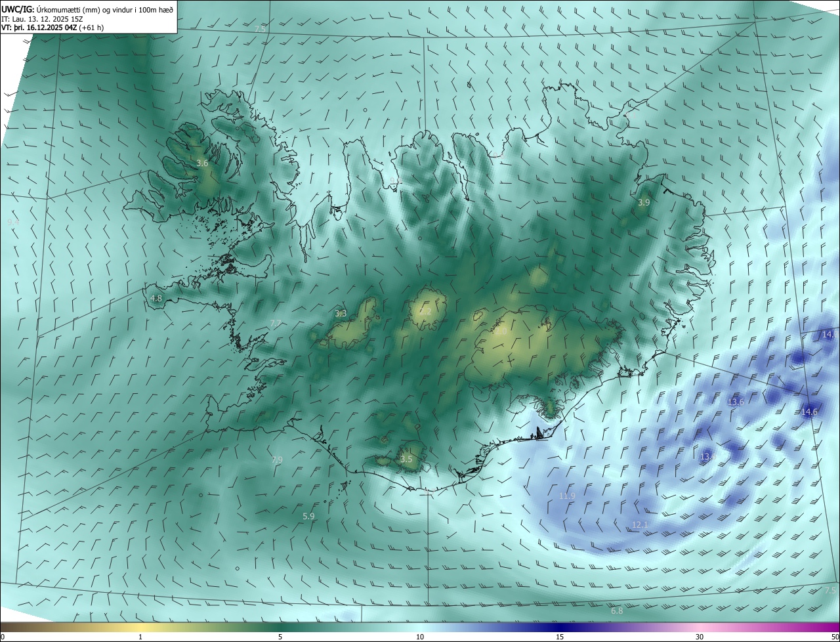Click the 7.9 value off the southwest coast
The height and width of the screenshot is (642, 840).
pos(277,460)
